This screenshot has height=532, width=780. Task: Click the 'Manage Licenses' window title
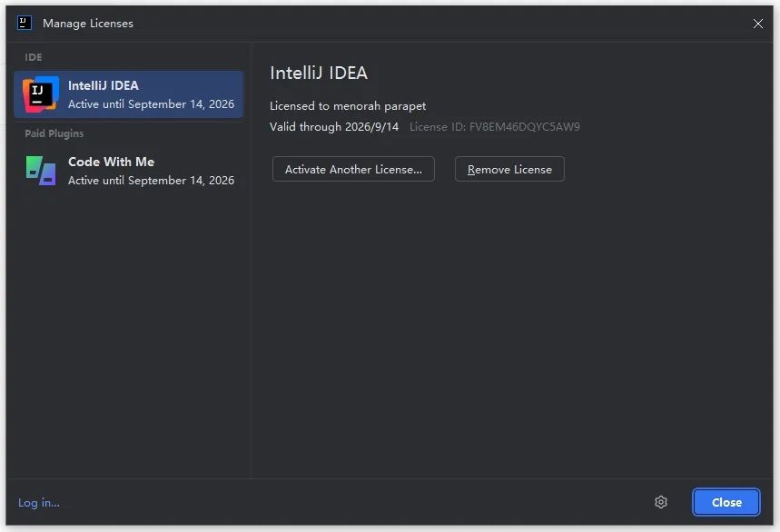pos(88,24)
